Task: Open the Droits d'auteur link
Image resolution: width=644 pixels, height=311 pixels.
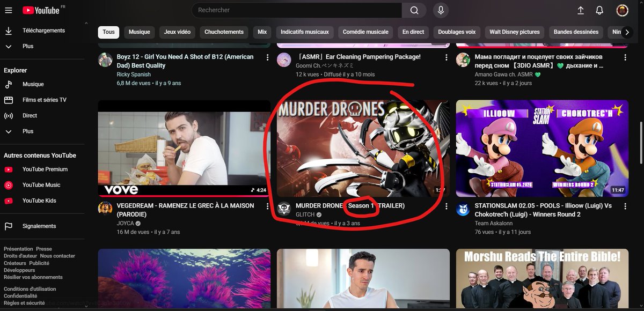Action: [x=20, y=256]
